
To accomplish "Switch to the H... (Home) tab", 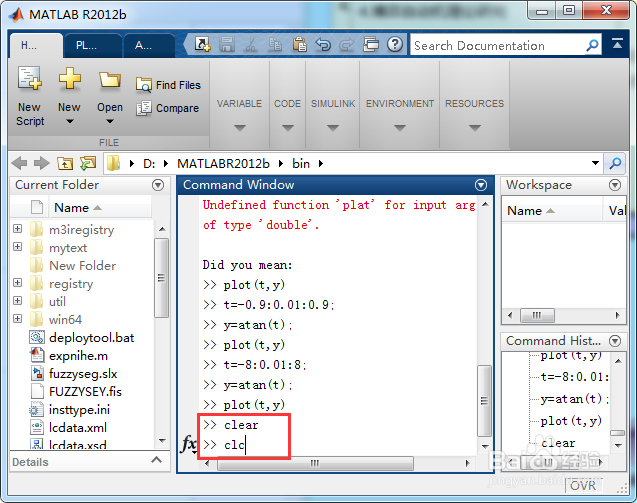I will 36,46.
